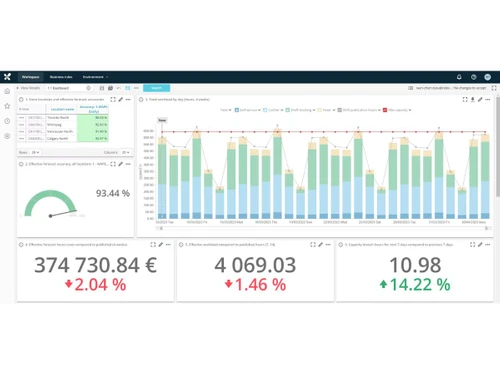The height and width of the screenshot is (375, 500).
Task: Open row menu for Toronto North
Action: point(21,118)
